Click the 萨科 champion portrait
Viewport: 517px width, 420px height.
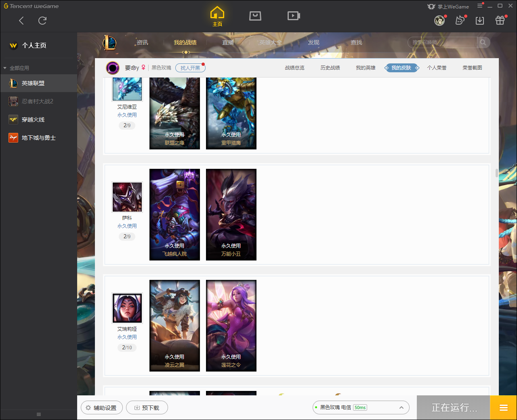pos(127,197)
